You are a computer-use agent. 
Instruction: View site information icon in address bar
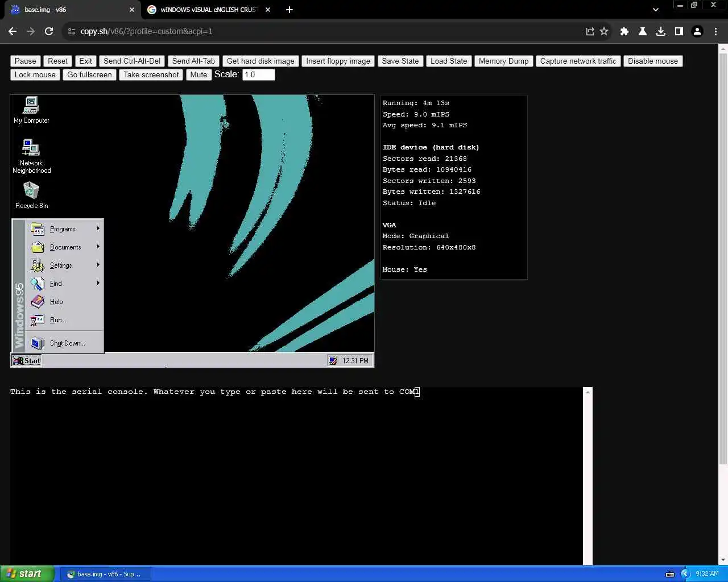tap(72, 31)
